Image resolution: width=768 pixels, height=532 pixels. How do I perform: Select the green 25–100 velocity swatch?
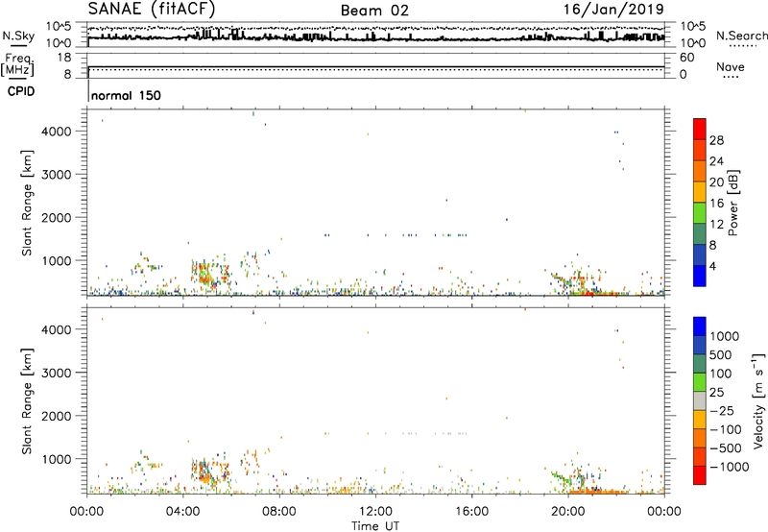(x=700, y=382)
